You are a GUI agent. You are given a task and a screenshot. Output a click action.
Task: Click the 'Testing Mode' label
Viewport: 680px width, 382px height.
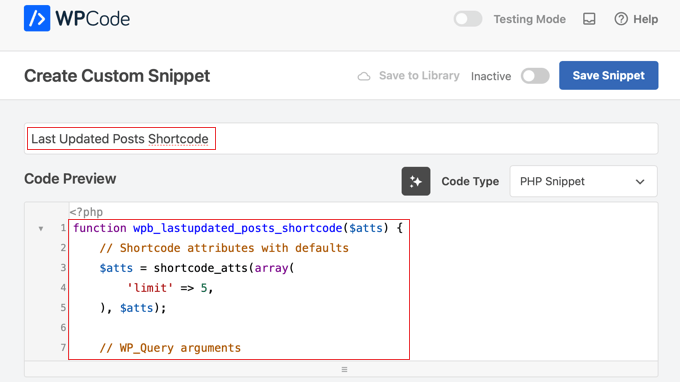[x=530, y=19]
